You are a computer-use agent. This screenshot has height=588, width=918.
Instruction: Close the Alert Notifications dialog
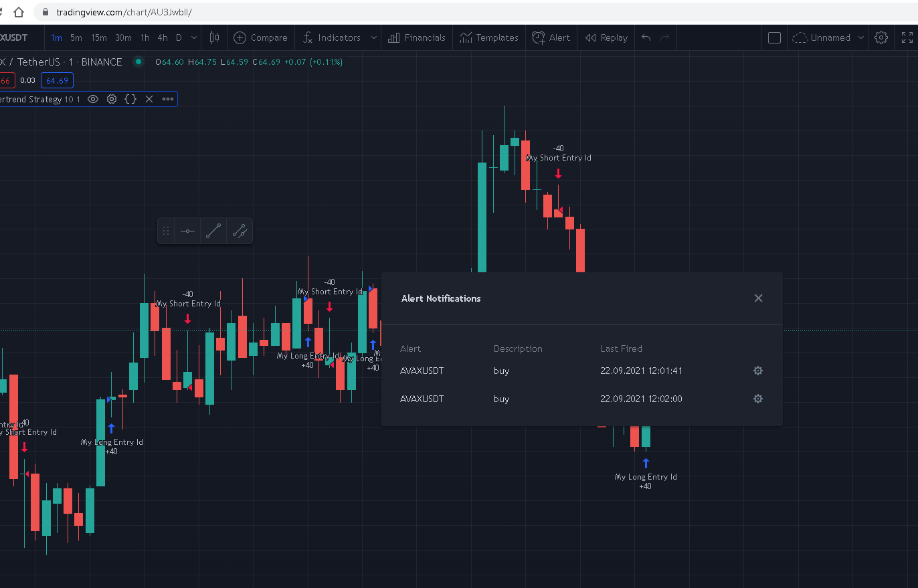pos(758,298)
